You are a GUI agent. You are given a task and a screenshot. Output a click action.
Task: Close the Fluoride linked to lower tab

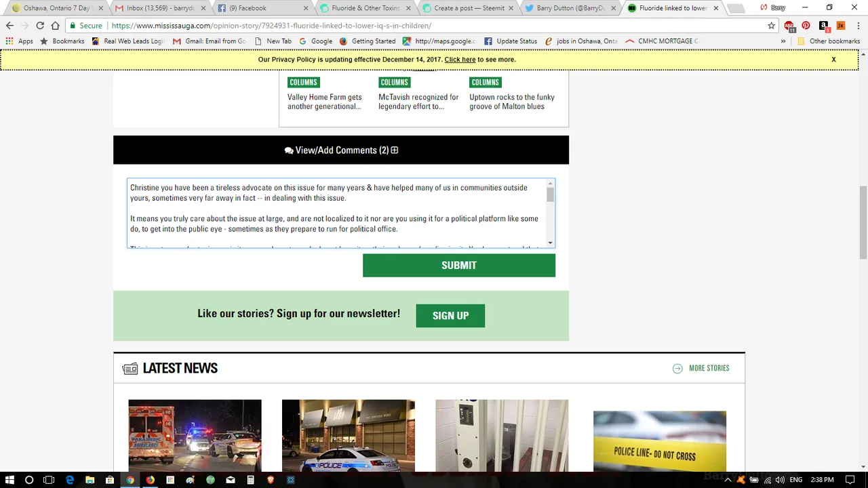(x=715, y=8)
